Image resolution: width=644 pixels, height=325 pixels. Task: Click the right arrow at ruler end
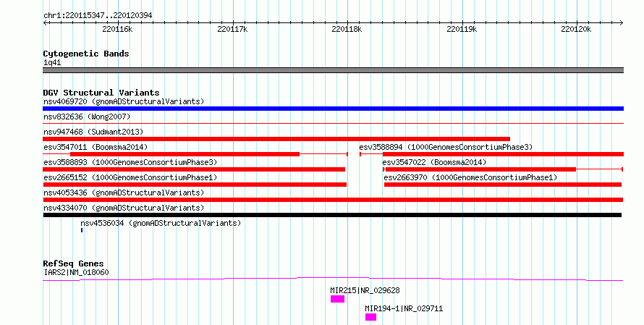[x=622, y=23]
